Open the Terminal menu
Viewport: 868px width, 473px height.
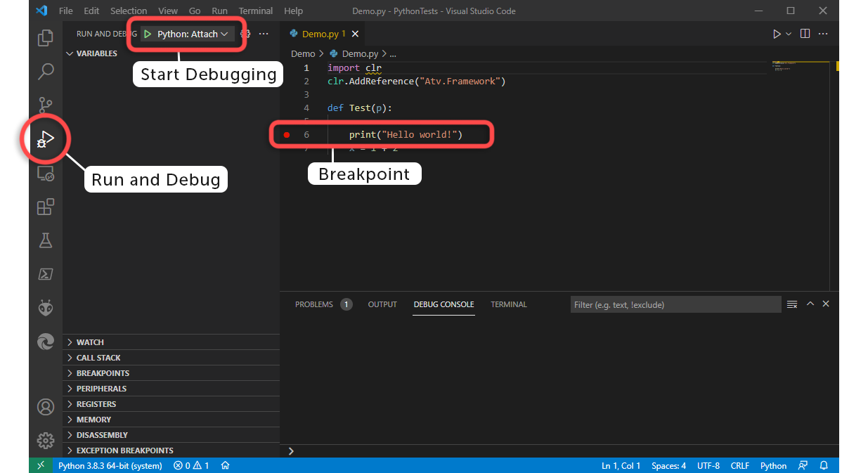pos(256,11)
